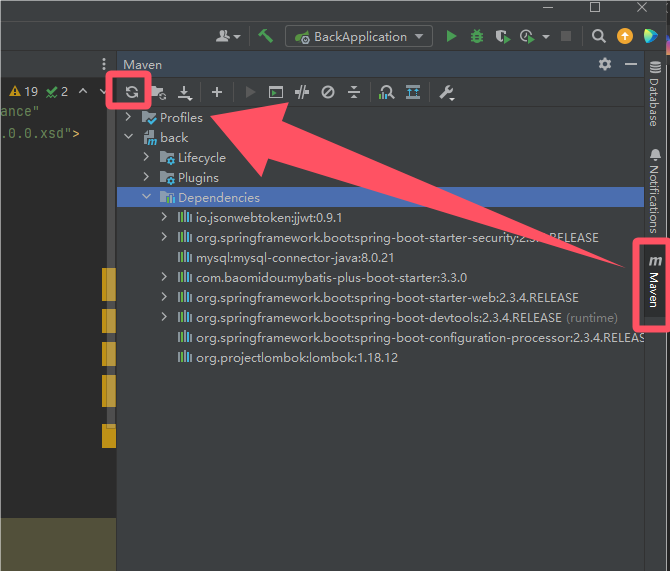
Task: Run BackApplication with green play
Action: pos(451,36)
